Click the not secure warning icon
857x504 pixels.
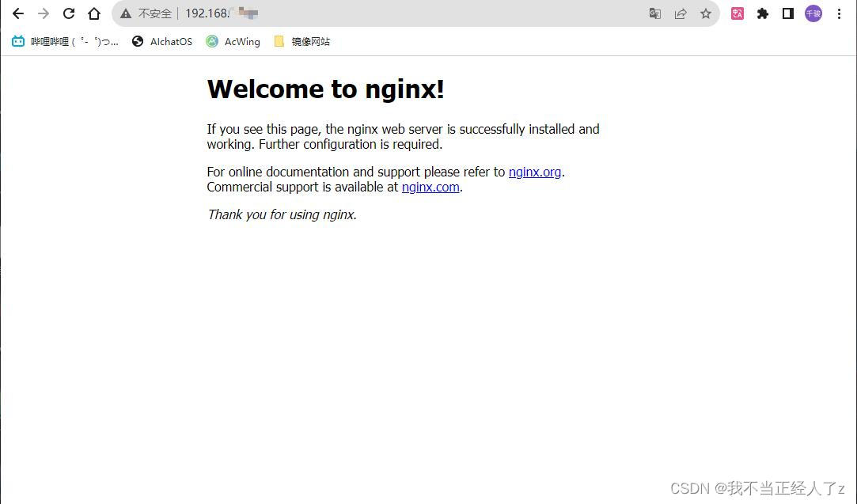coord(126,13)
